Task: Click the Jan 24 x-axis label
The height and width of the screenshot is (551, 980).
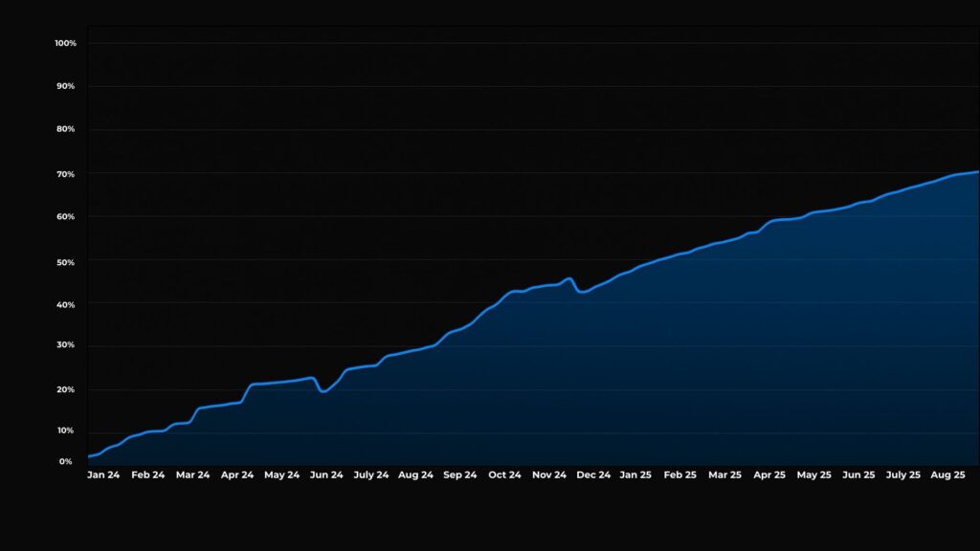Action: [103, 474]
